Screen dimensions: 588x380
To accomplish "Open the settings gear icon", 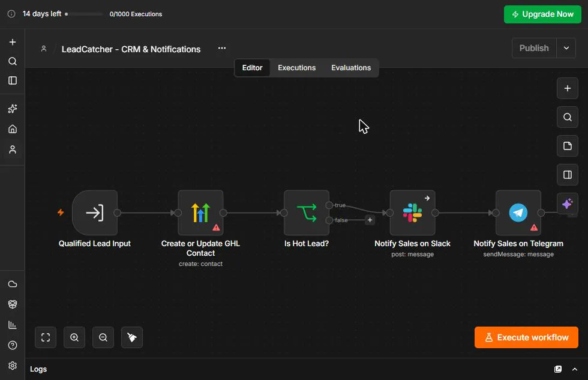I will coord(13,366).
